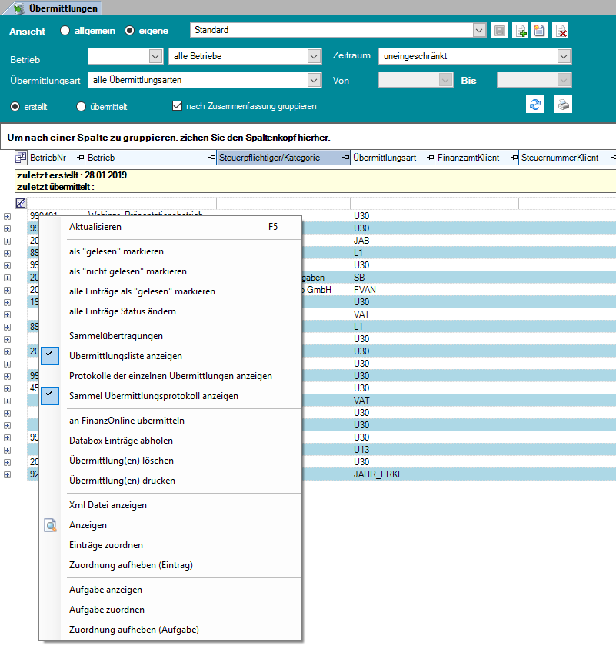Screen dimensions: 616x672
Task: Click the magnifier icon beside Anzeigen
Action: (51, 525)
